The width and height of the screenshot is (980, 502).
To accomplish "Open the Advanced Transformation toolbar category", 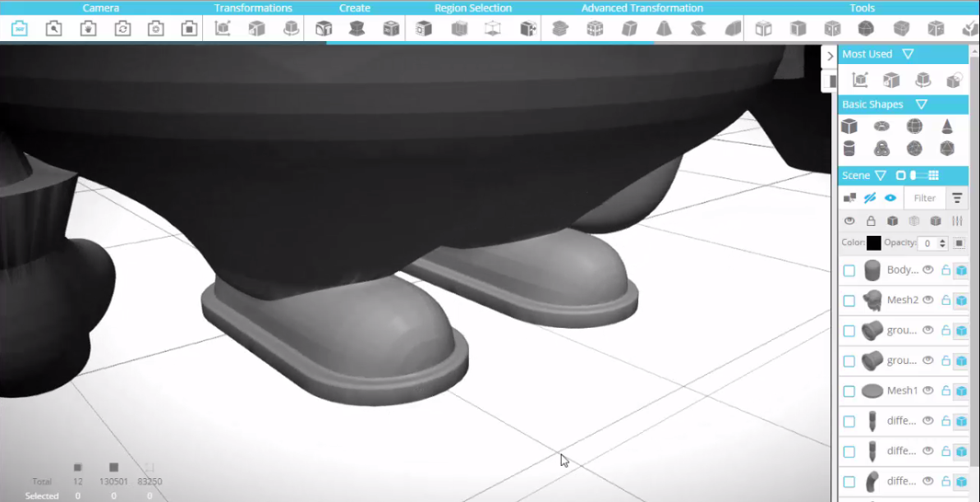I will [642, 8].
